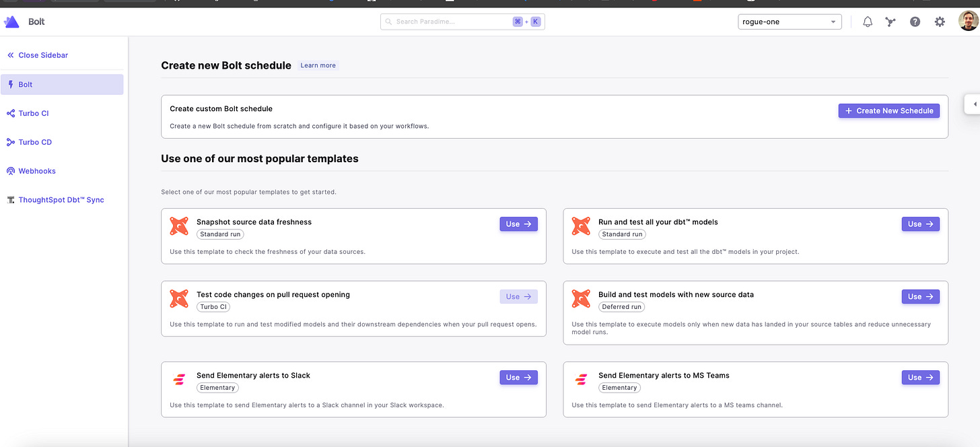Click Create New Schedule button
980x447 pixels.
[888, 110]
